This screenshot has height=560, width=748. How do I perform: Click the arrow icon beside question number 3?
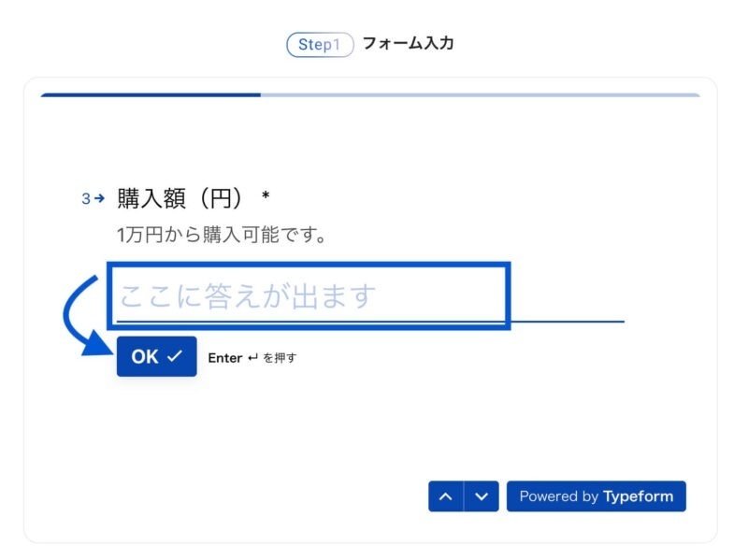click(x=99, y=197)
